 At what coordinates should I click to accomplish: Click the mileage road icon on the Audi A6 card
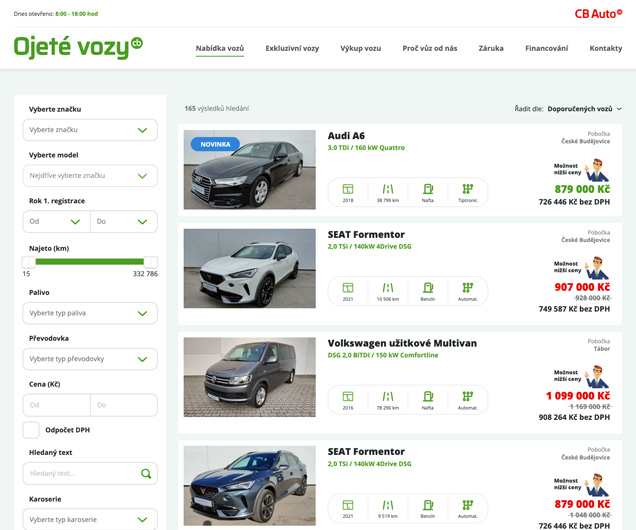tap(388, 189)
